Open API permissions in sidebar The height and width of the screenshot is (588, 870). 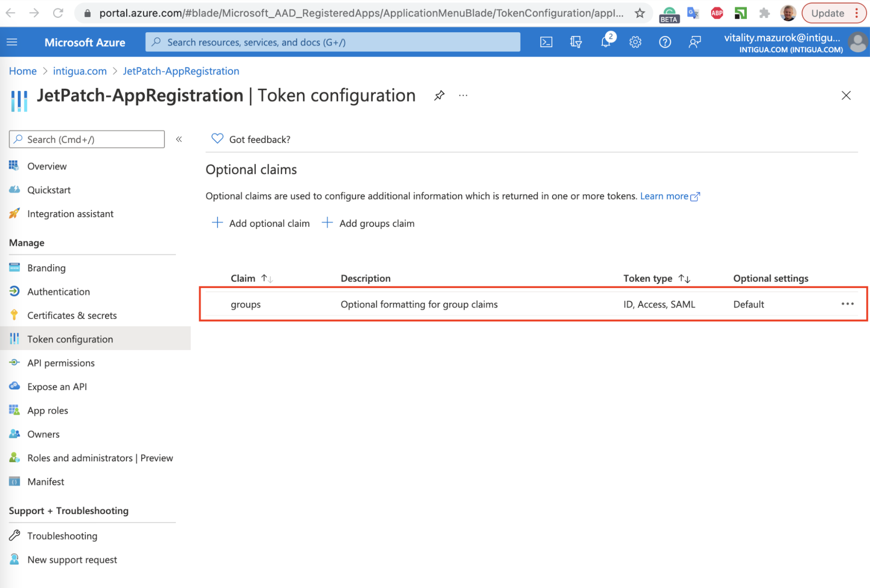tap(61, 363)
